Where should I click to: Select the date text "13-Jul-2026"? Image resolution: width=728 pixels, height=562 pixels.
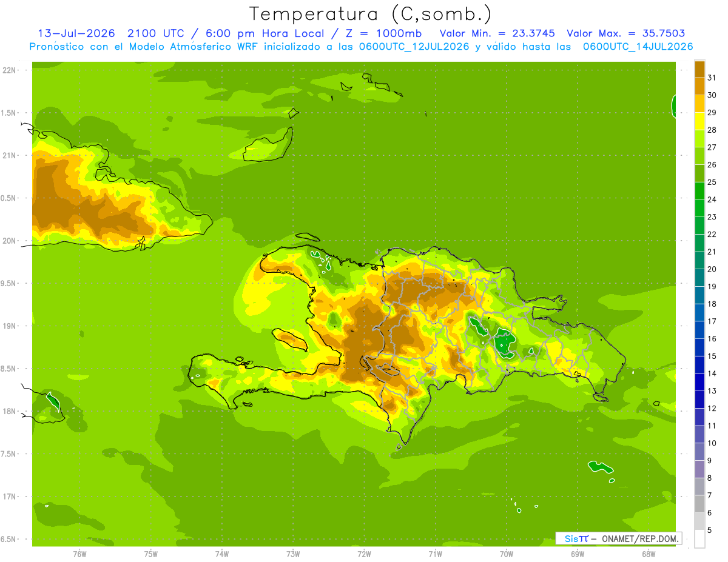click(x=76, y=33)
